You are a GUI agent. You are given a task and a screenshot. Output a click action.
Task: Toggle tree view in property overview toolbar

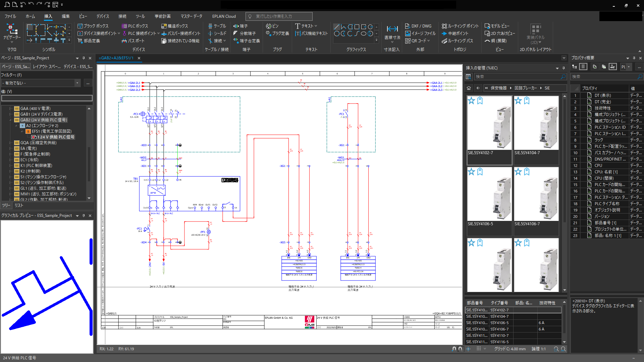tap(575, 67)
